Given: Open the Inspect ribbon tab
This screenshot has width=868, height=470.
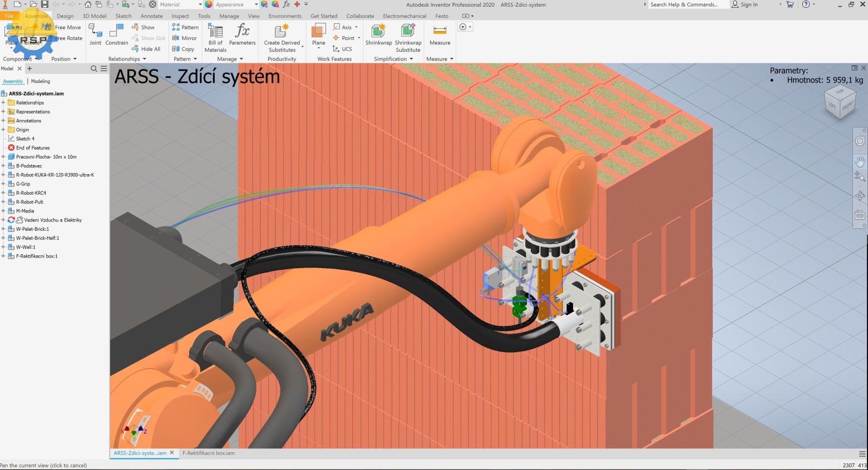Looking at the screenshot, I should [180, 16].
